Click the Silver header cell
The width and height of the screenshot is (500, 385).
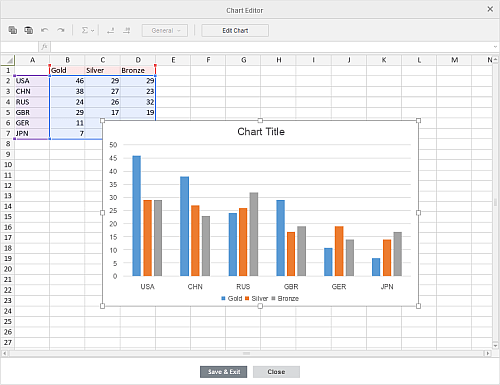click(102, 70)
